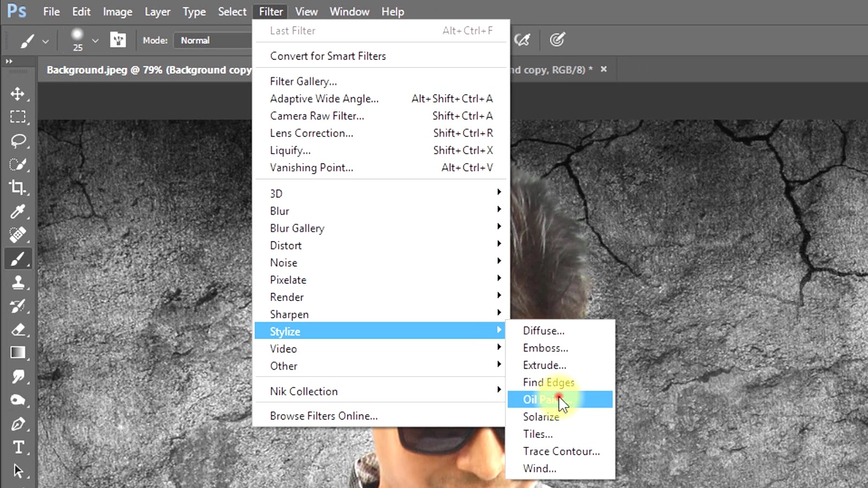This screenshot has width=868, height=488.
Task: Choose Diffuse from Stylize submenu
Action: [x=560, y=331]
